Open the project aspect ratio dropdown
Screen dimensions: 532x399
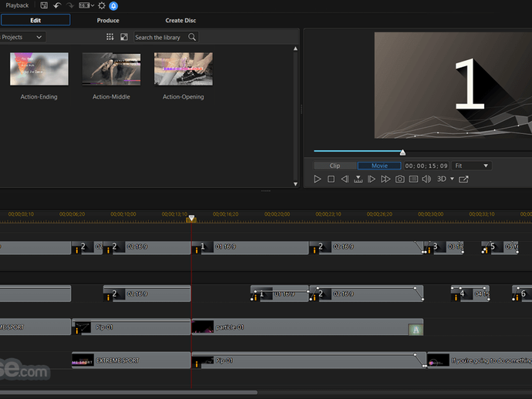pyautogui.click(x=86, y=5)
